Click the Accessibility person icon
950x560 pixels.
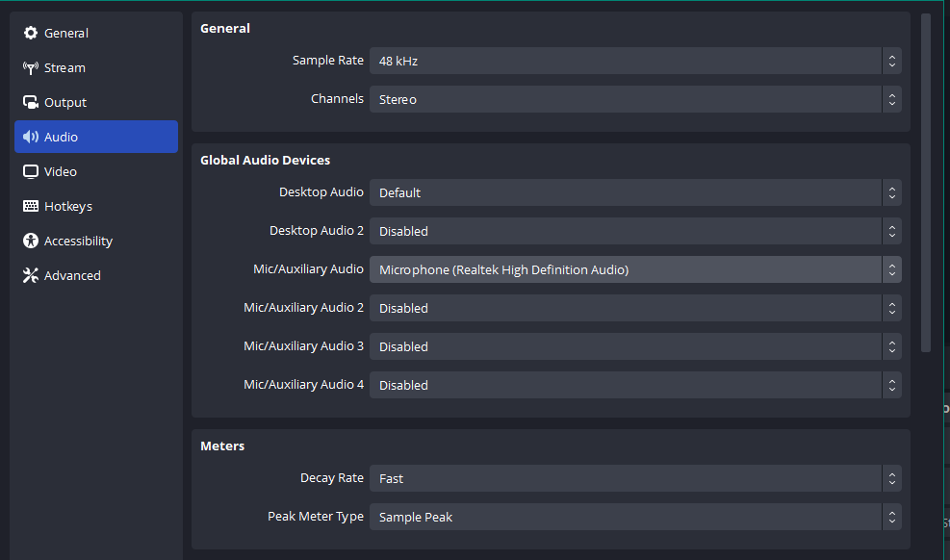[30, 241]
